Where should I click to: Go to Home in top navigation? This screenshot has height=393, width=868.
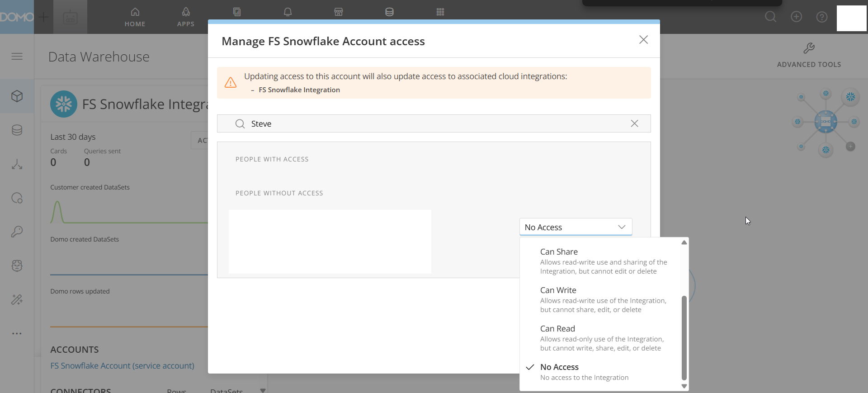[135, 17]
